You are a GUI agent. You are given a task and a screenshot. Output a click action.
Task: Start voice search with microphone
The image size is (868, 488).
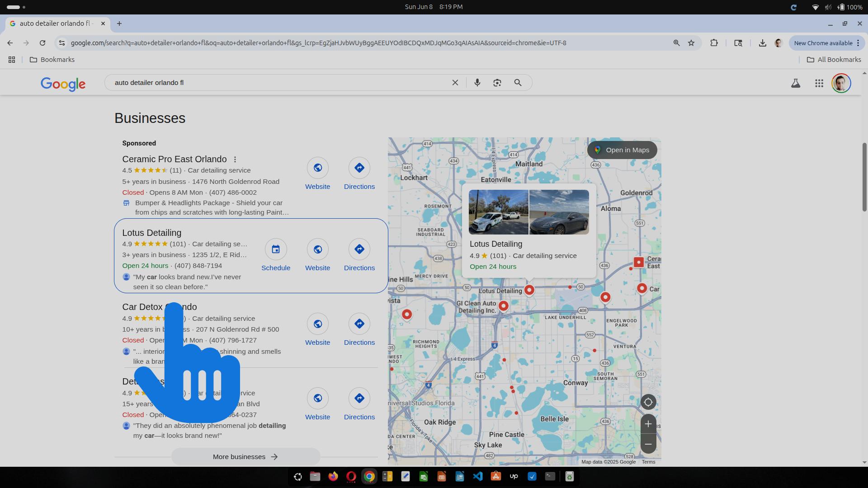477,83
